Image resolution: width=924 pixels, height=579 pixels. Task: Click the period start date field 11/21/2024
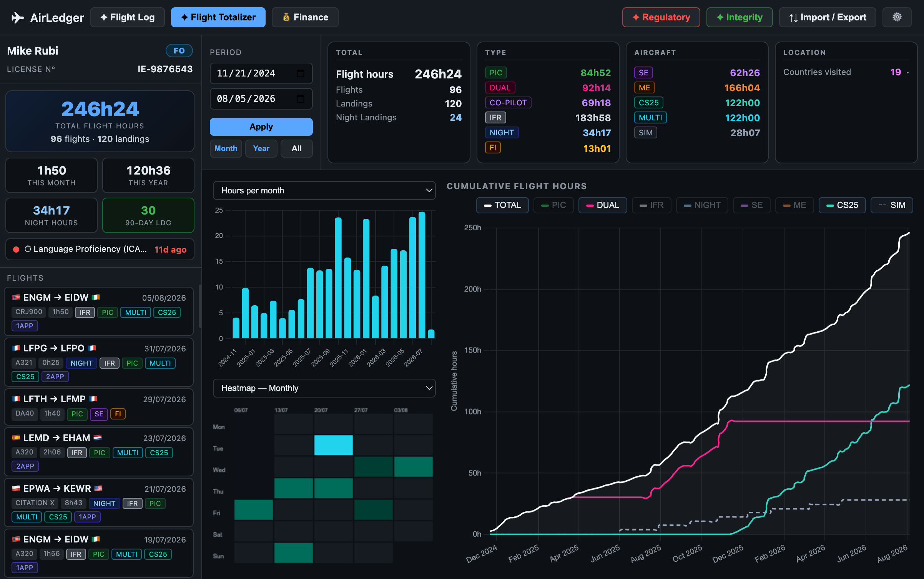[x=261, y=73]
